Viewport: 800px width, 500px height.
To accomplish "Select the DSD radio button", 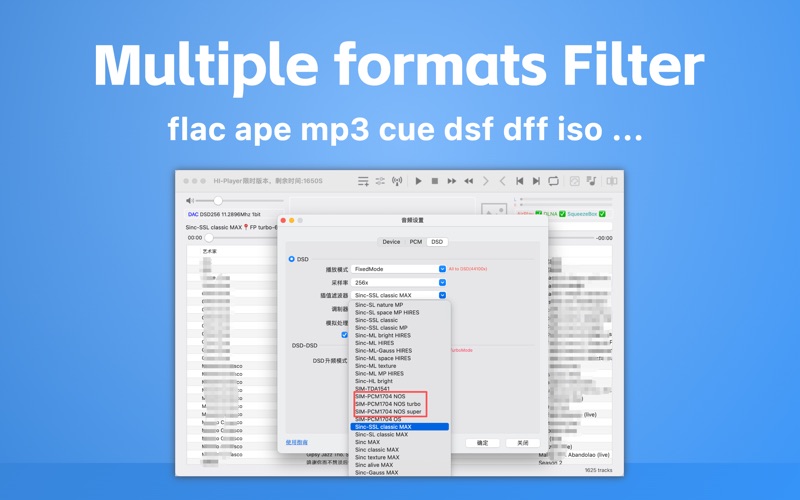I will tap(291, 259).
